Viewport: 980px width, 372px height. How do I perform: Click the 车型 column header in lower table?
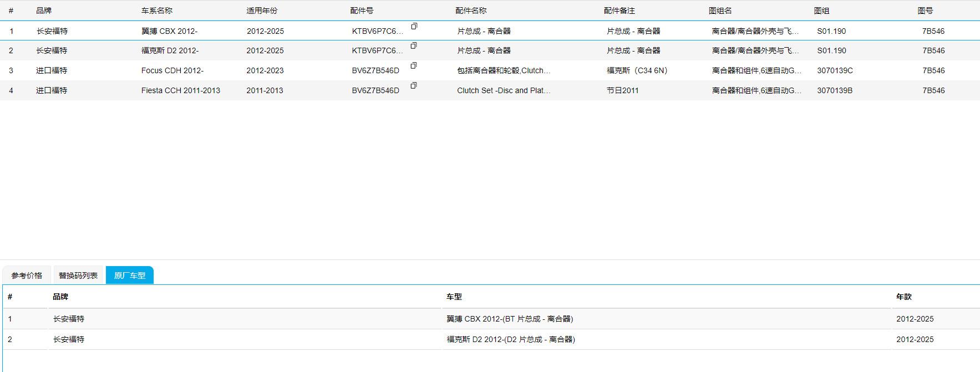tap(454, 297)
